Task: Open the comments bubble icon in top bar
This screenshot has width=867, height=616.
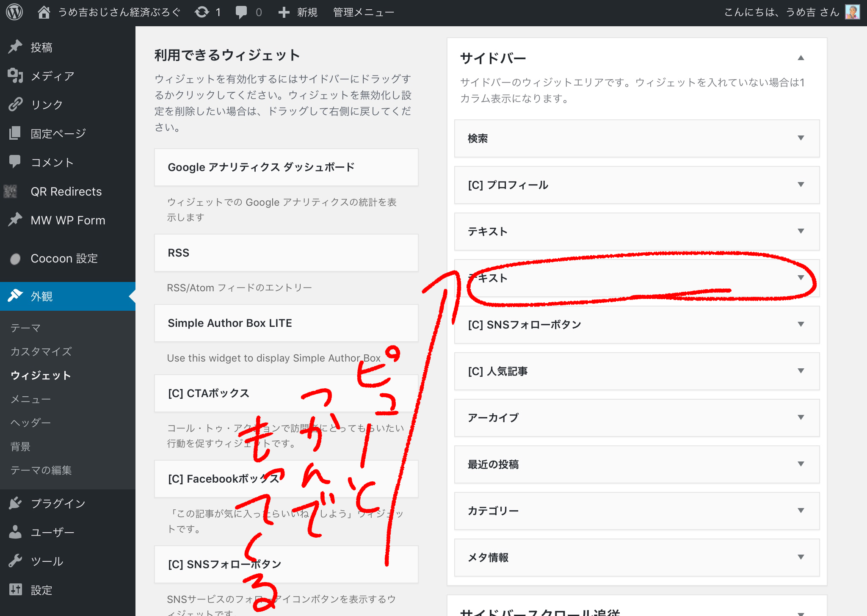Action: pyautogui.click(x=241, y=12)
